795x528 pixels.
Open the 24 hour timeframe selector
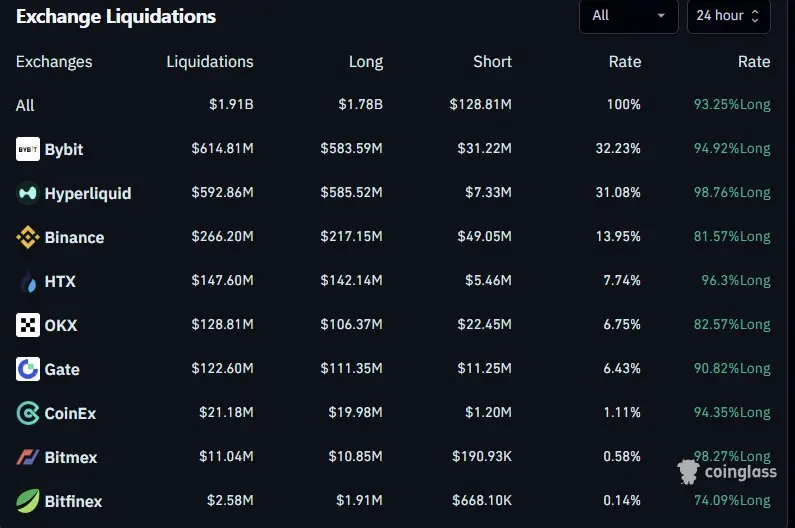click(729, 16)
